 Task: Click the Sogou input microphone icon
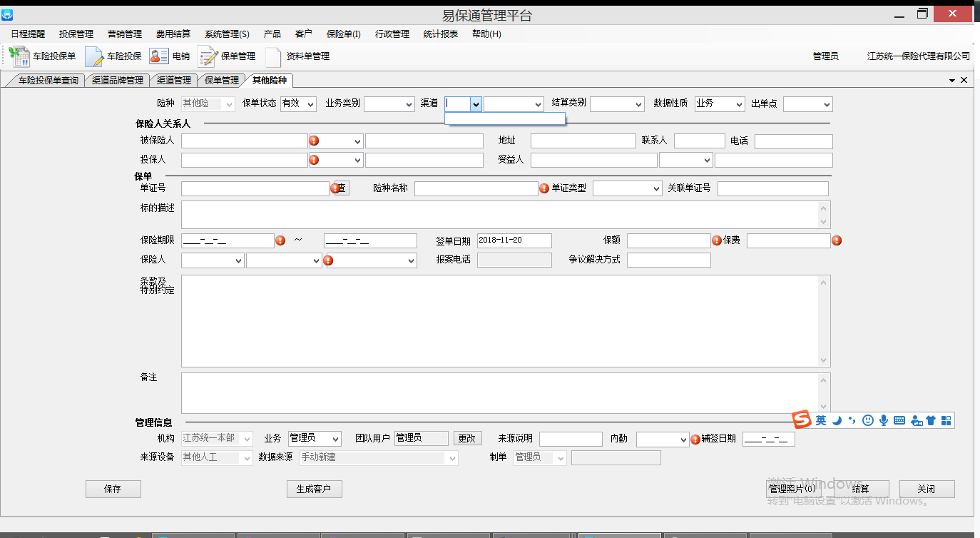click(884, 420)
